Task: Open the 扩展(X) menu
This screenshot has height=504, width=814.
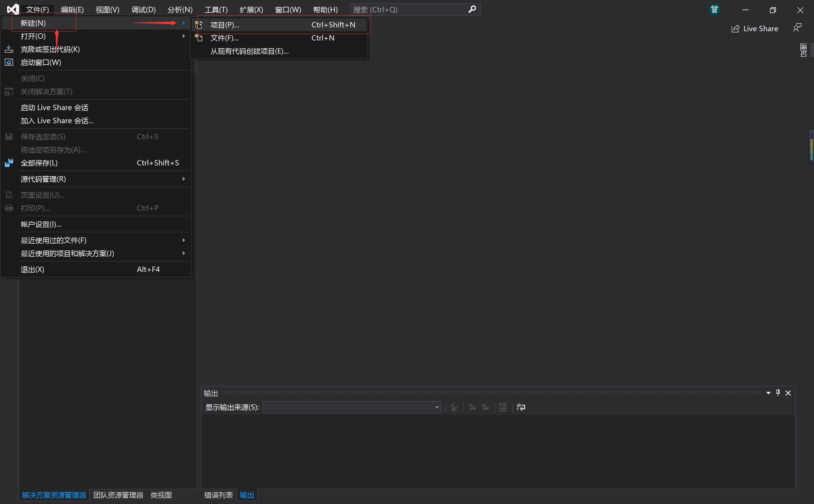Action: coord(251,9)
